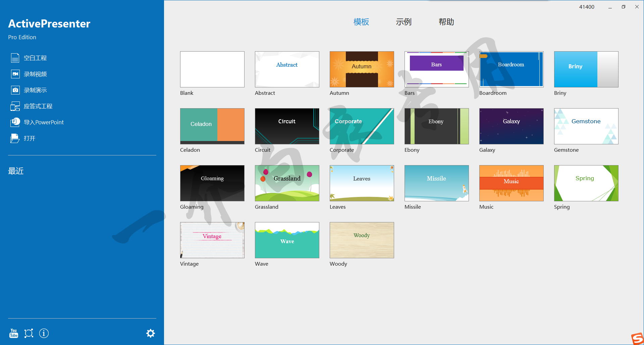
Task: Choose the Autumn template thumbnail
Action: (x=362, y=69)
